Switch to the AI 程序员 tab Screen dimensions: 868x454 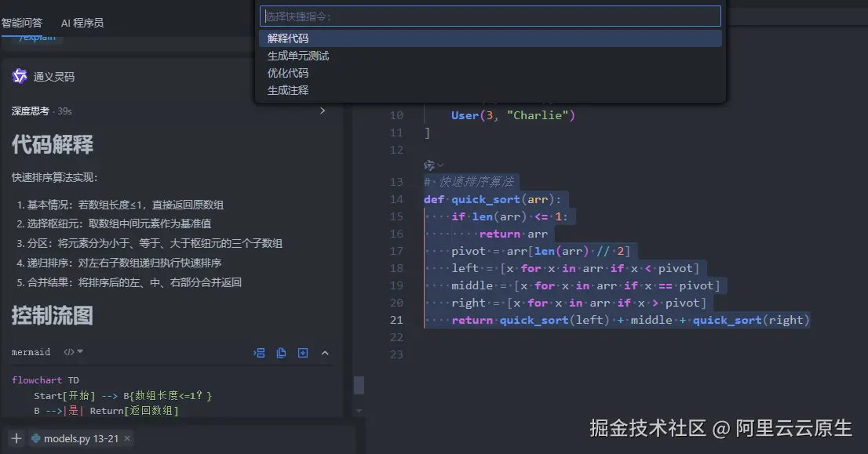tap(82, 23)
